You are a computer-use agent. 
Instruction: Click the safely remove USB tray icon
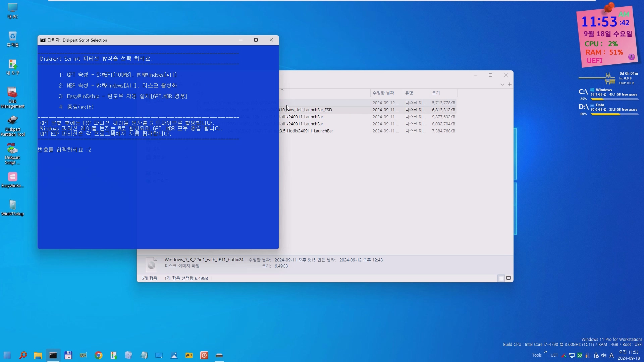pos(596,355)
